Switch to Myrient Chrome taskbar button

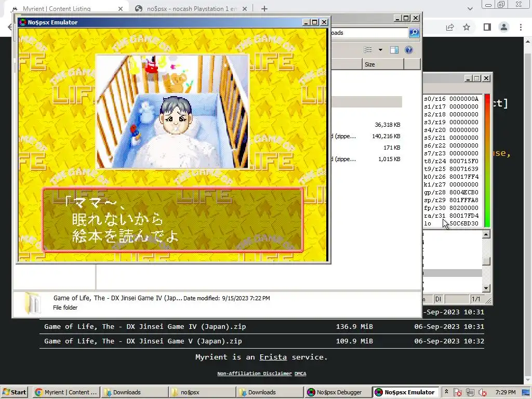(66, 392)
